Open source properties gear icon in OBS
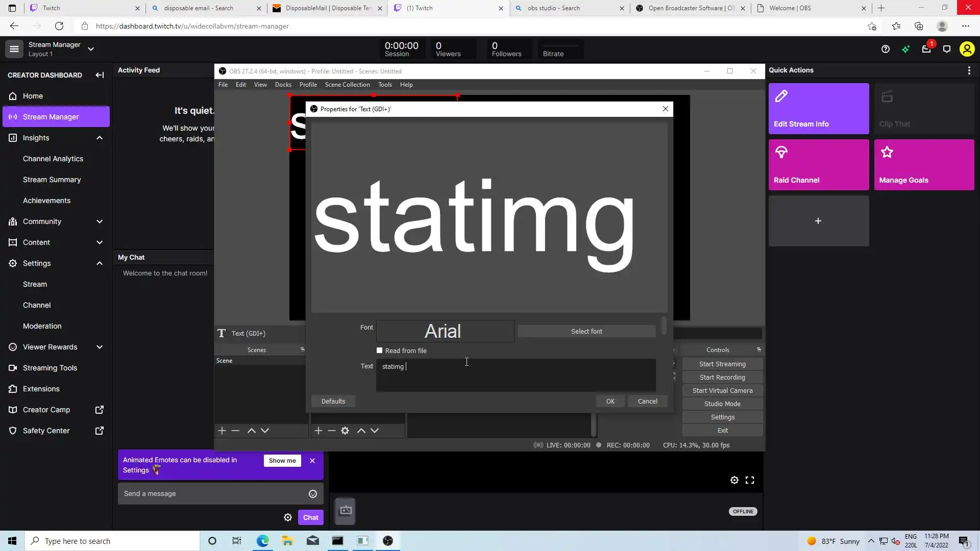This screenshot has width=980, height=551. pos(345,431)
